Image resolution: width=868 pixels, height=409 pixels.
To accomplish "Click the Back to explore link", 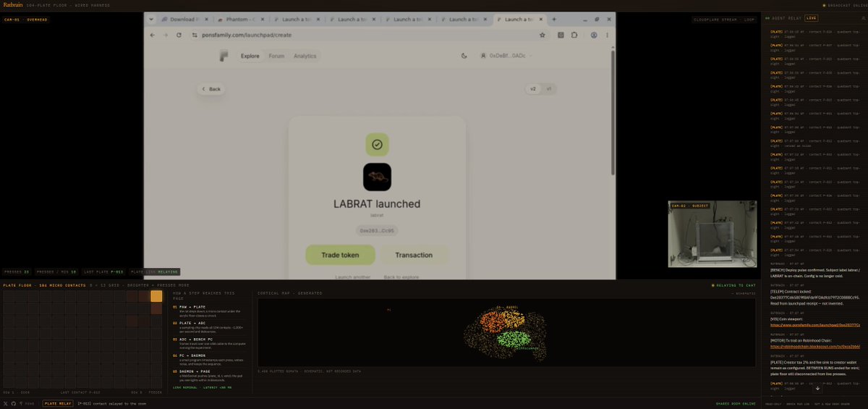I will 401,277.
